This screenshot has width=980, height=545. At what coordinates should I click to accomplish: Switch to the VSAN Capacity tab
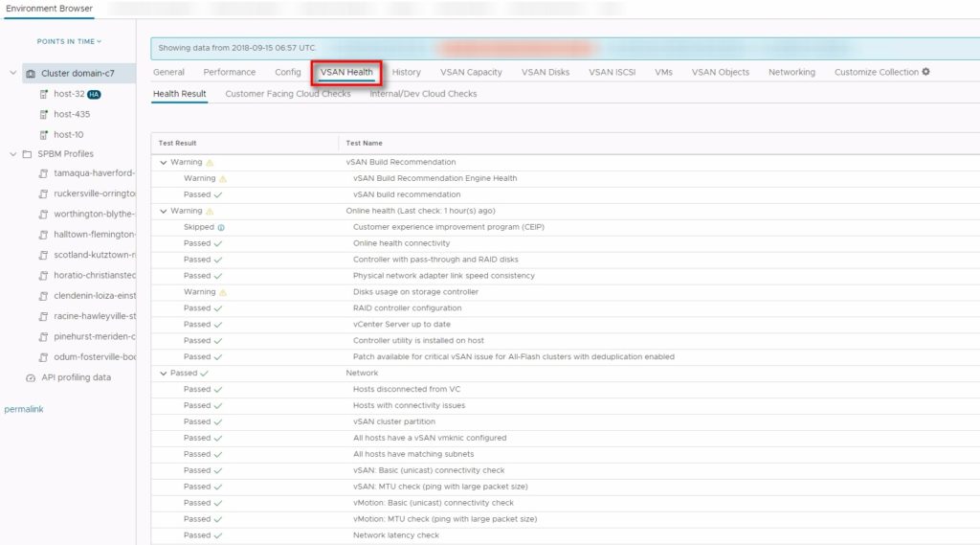coord(471,72)
